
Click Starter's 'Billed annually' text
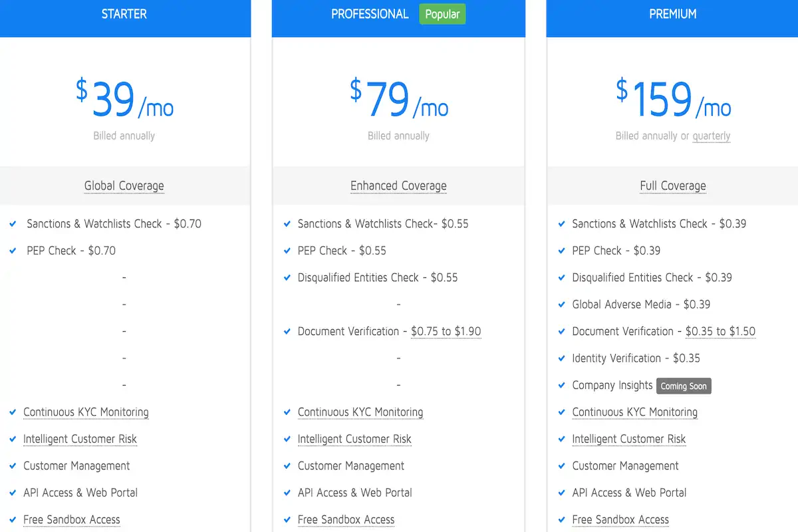(124, 136)
